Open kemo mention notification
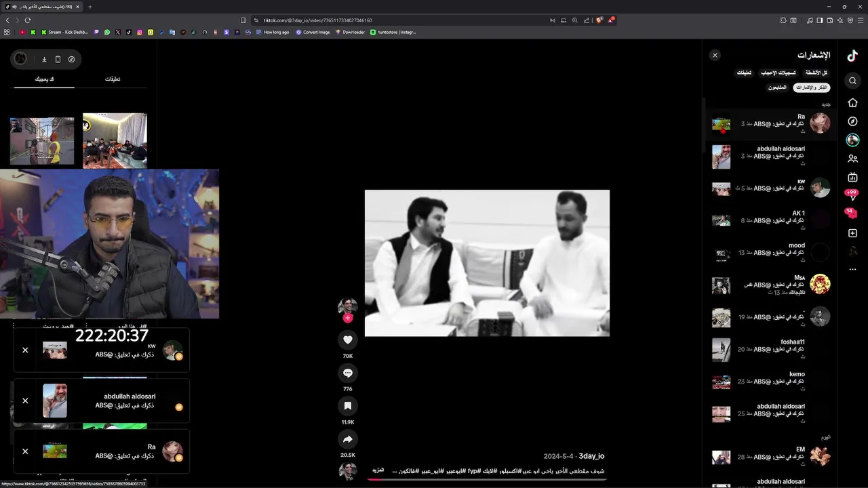 click(x=771, y=381)
